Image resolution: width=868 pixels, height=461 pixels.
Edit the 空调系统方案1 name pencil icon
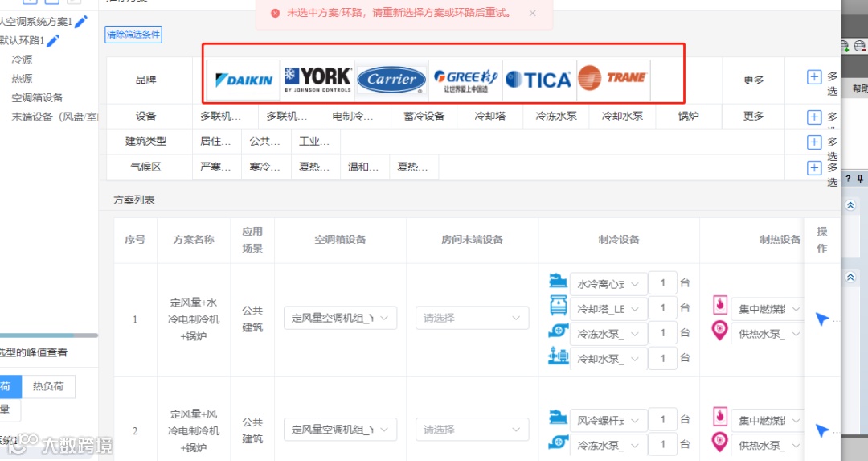click(81, 22)
